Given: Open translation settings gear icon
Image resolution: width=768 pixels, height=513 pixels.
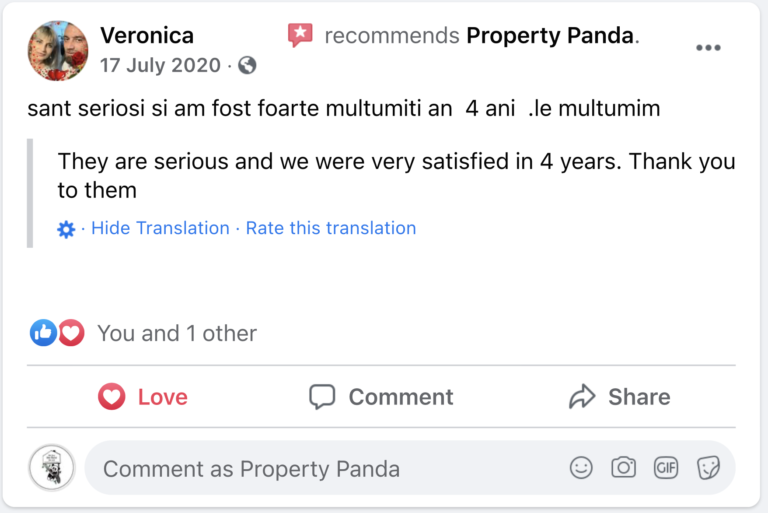Looking at the screenshot, I should (x=66, y=229).
